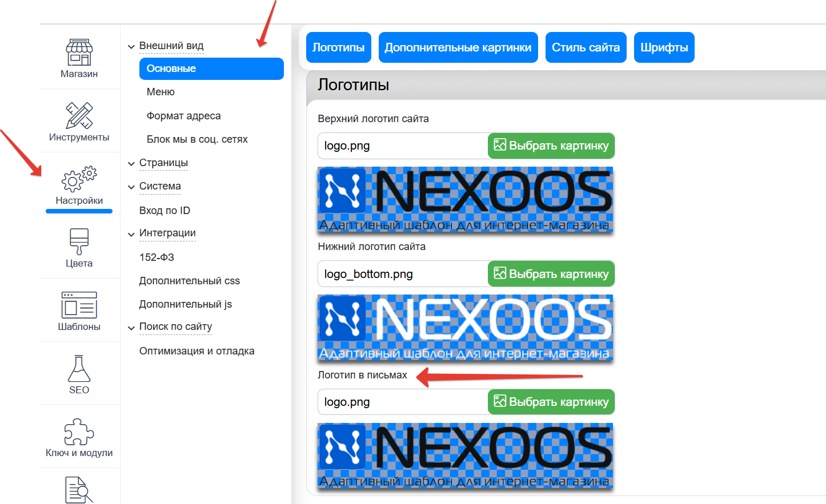Select the Настройки gears icon
The height and width of the screenshot is (504, 826).
79,185
